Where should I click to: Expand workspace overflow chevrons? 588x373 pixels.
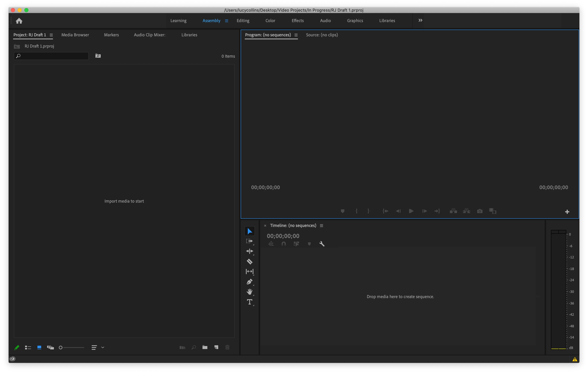[x=420, y=20]
